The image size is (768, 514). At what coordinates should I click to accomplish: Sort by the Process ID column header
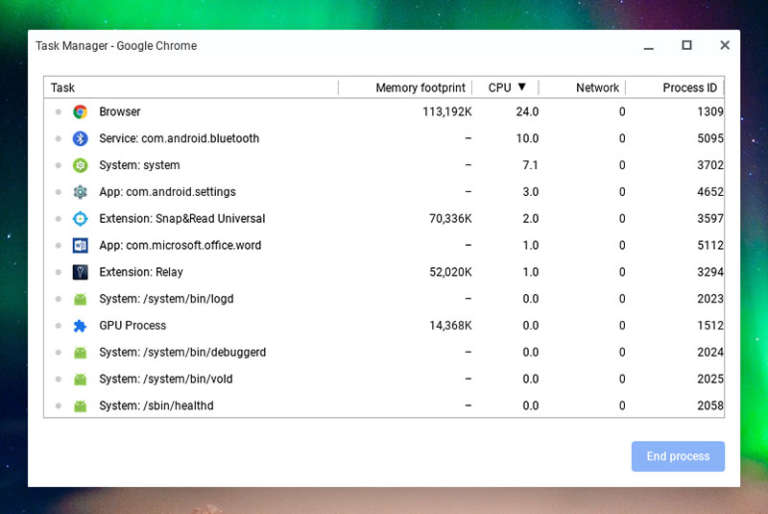point(675,88)
